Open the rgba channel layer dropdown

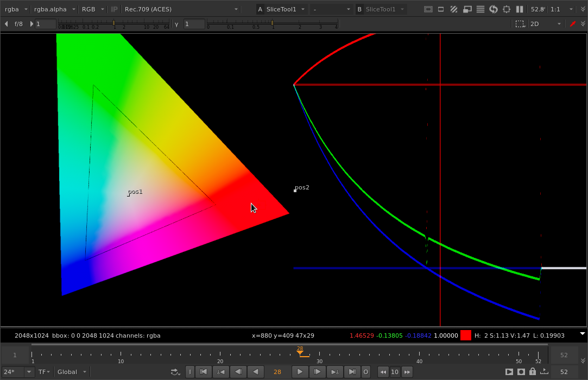16,9
